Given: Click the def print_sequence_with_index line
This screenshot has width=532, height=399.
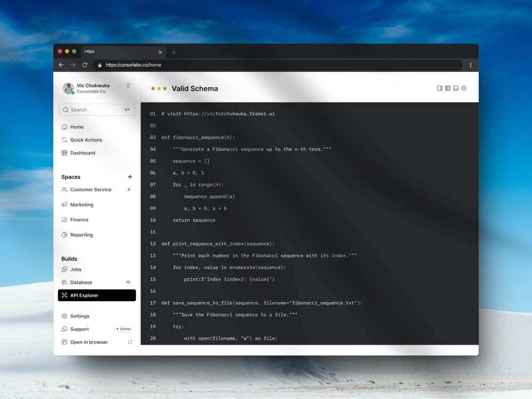Looking at the screenshot, I should point(218,244).
